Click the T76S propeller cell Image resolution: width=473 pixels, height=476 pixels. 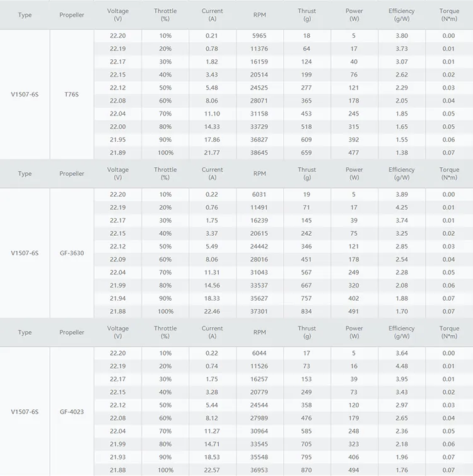[71, 94]
